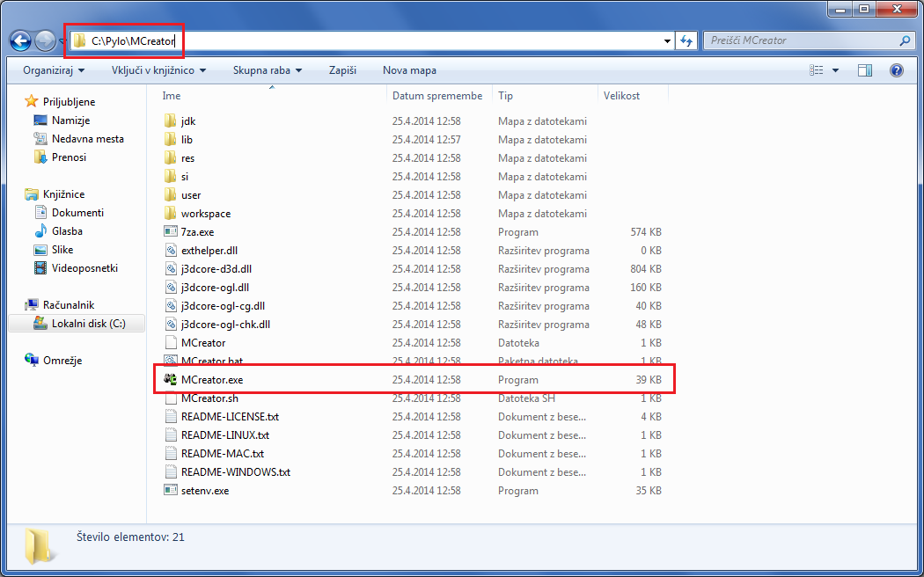Open the Help question mark icon
The width and height of the screenshot is (924, 577).
tap(897, 70)
